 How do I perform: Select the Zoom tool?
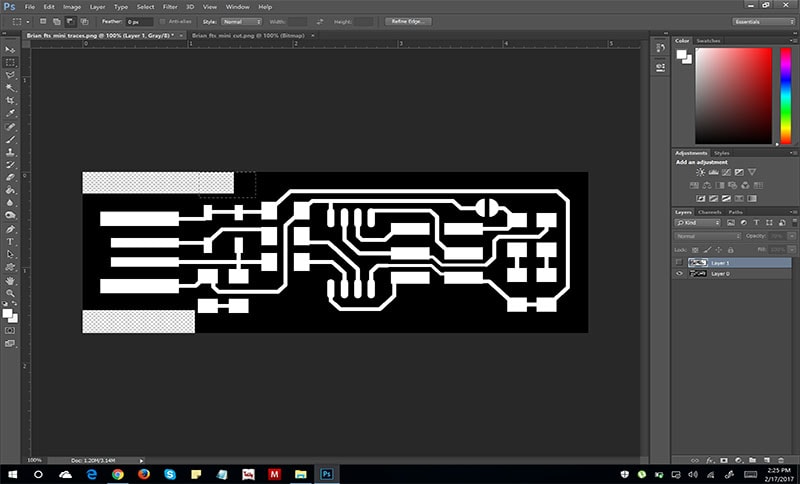[10, 293]
